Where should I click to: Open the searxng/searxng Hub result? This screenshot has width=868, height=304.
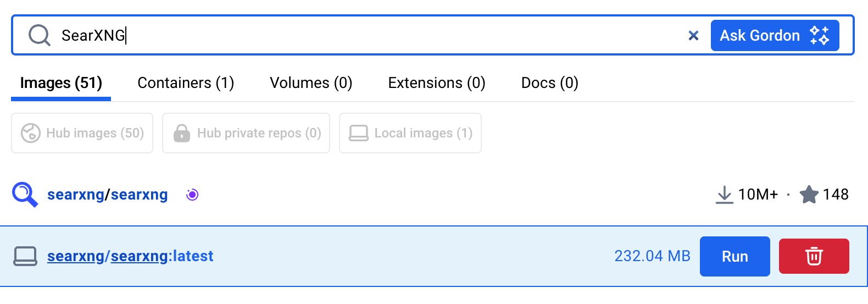[108, 195]
